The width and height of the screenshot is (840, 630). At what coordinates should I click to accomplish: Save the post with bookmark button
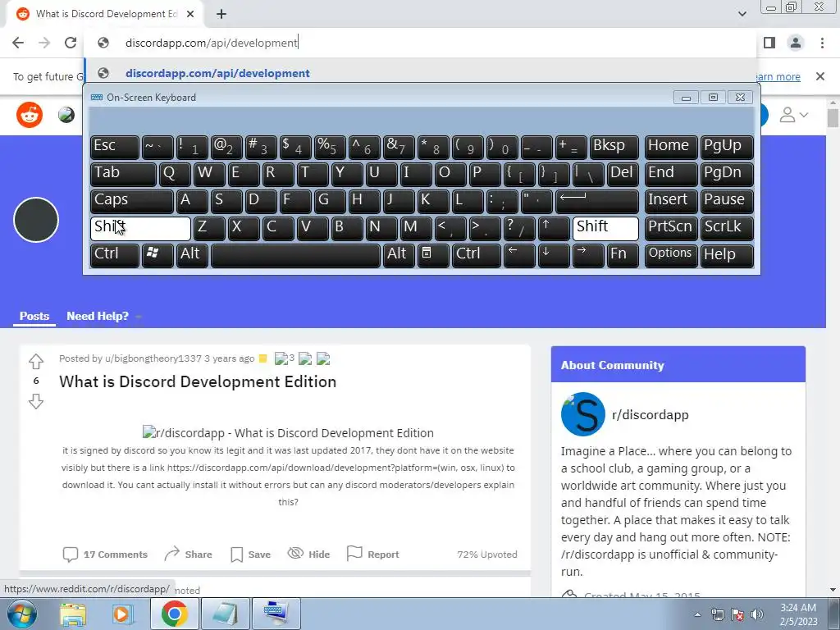[x=250, y=555]
